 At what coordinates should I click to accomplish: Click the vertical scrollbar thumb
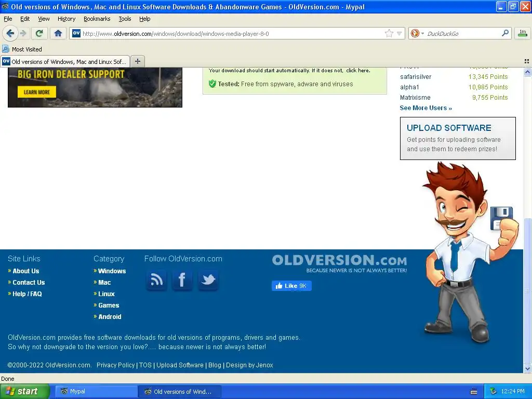[527, 291]
